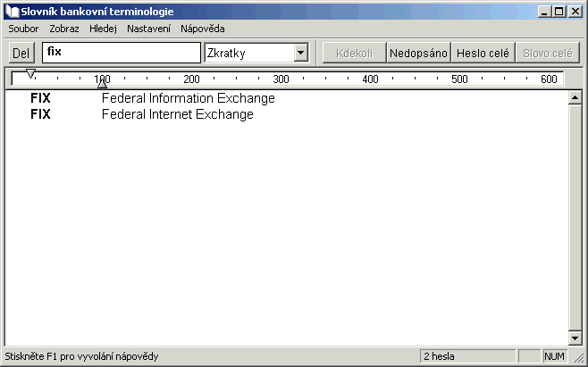This screenshot has height=367, width=588.
Task: Maximize the Slovník window
Action: [559, 12]
